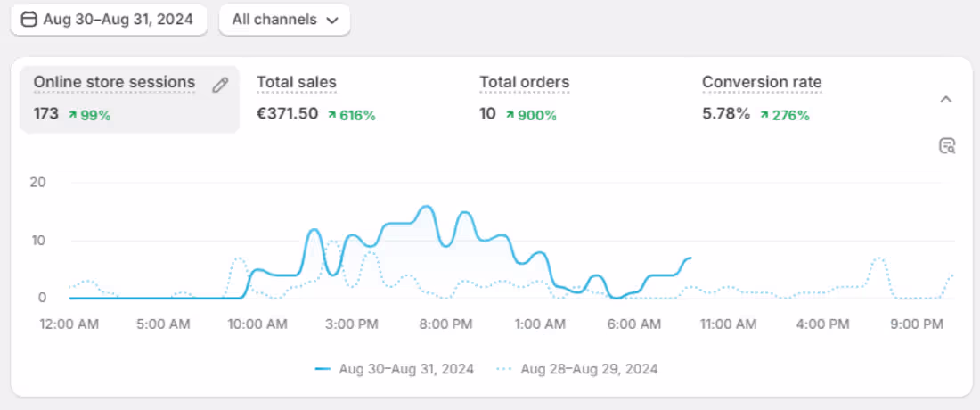980x410 pixels.
Task: Click the €371.50 total sales value
Action: [x=287, y=114]
